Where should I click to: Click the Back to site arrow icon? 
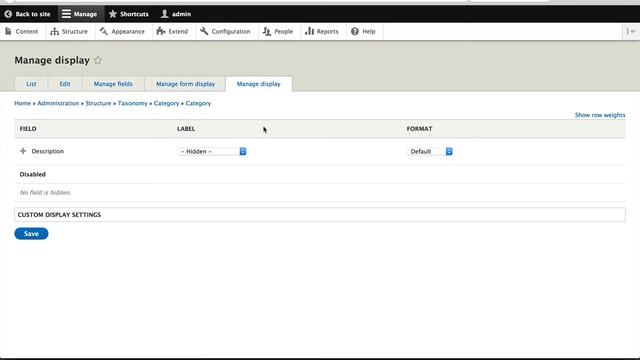tap(8, 14)
